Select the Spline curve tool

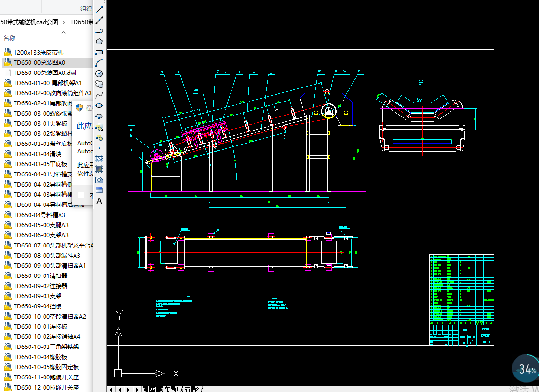pos(99,95)
